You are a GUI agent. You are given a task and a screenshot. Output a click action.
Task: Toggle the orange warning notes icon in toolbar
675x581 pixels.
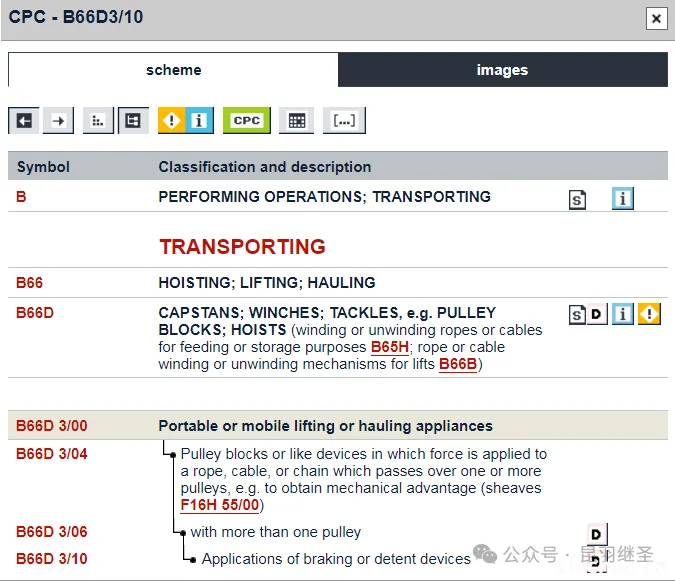coord(171,120)
